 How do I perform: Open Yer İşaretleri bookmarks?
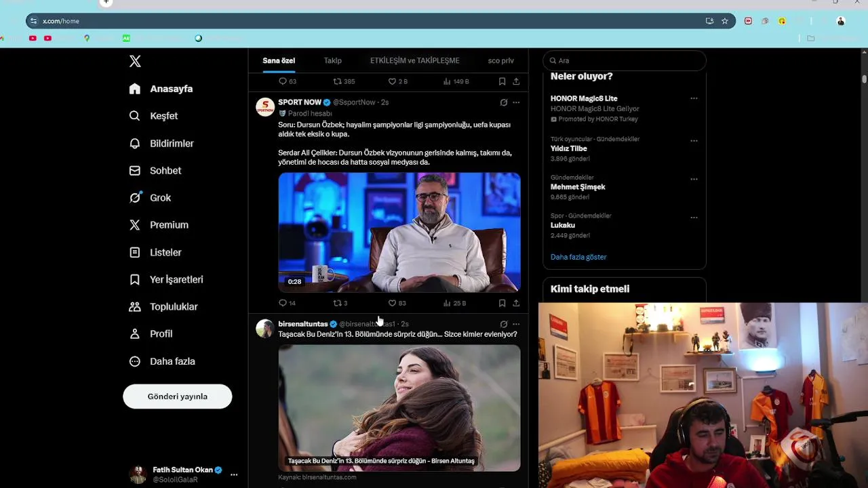pyautogui.click(x=167, y=279)
